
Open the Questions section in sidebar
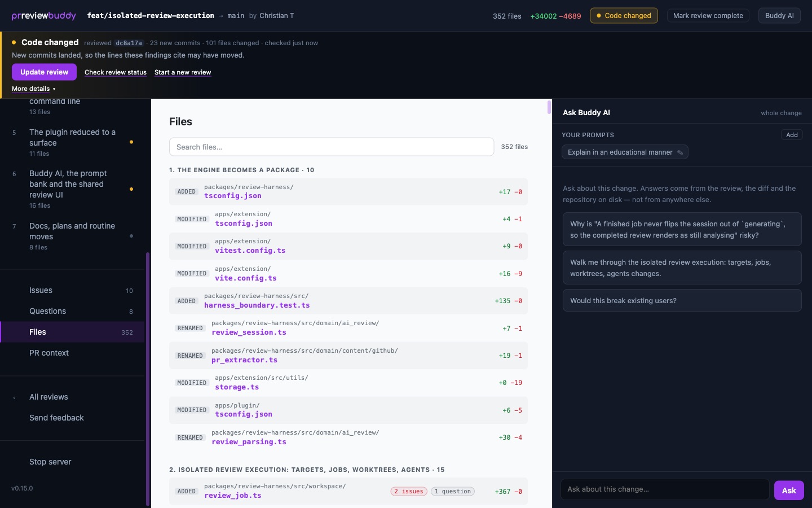click(x=72, y=311)
